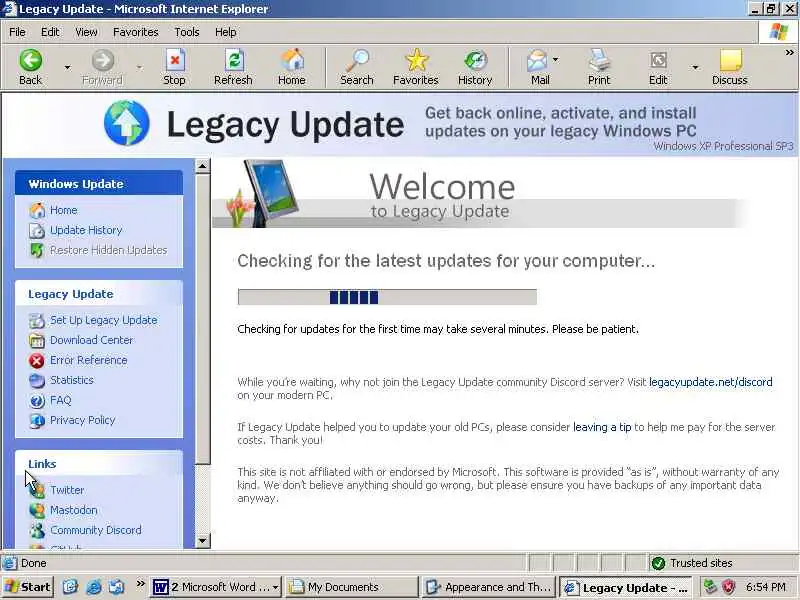Click the FAQ question mark icon
Viewport: 800px width, 600px height.
[x=37, y=401]
